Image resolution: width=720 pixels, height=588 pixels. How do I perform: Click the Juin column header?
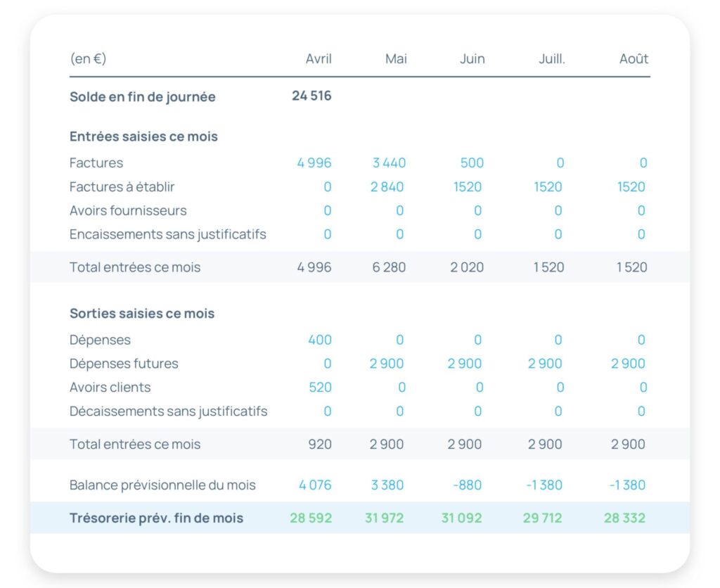pyautogui.click(x=472, y=59)
